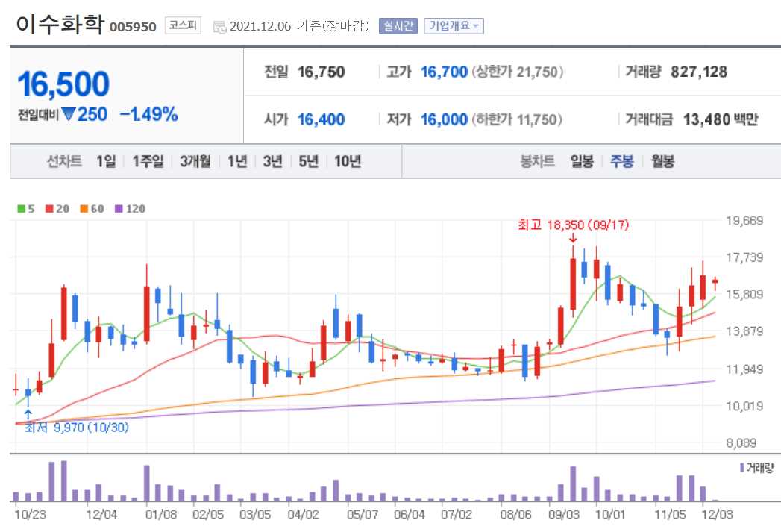Click the 거래대금 value 13,480 백만
Image resolution: width=781 pixels, height=532 pixels.
[x=721, y=119]
